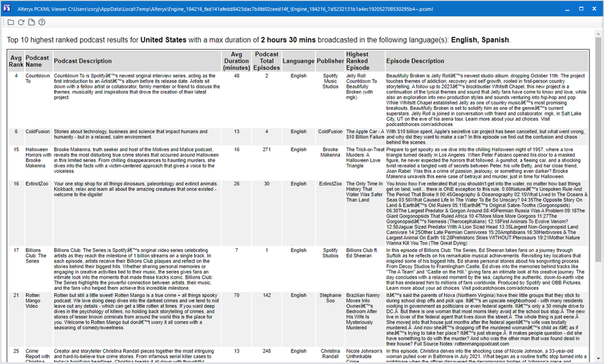Click the Podcast Name column header
604x364 pixels.
38,61
